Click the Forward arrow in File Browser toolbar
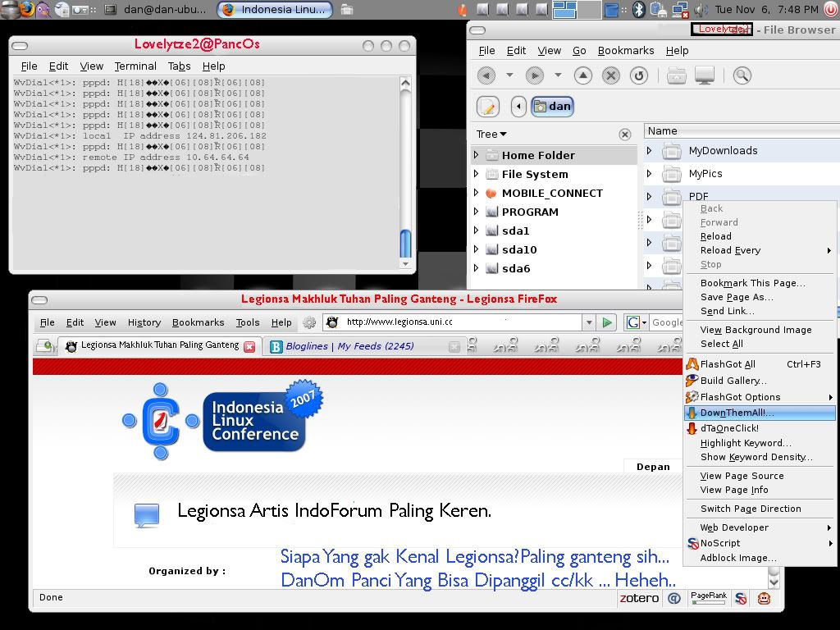The image size is (840, 630). 534,75
